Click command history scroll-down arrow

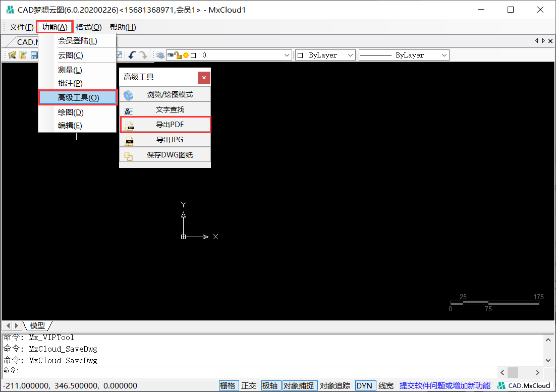[548, 360]
